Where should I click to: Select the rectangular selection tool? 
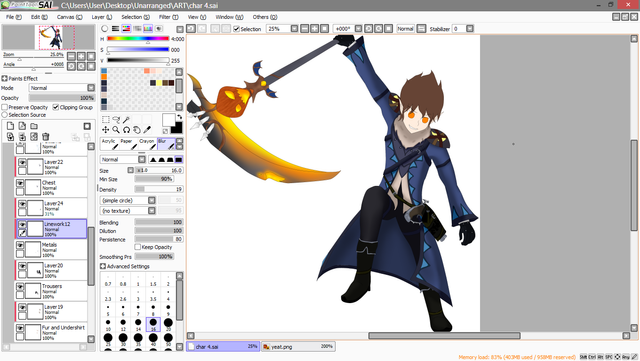pyautogui.click(x=106, y=119)
